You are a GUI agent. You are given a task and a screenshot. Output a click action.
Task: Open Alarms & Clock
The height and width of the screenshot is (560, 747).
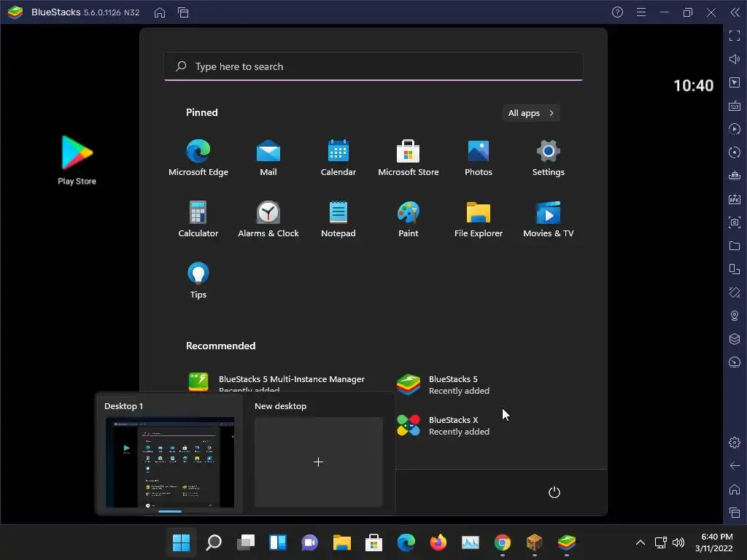click(x=268, y=219)
